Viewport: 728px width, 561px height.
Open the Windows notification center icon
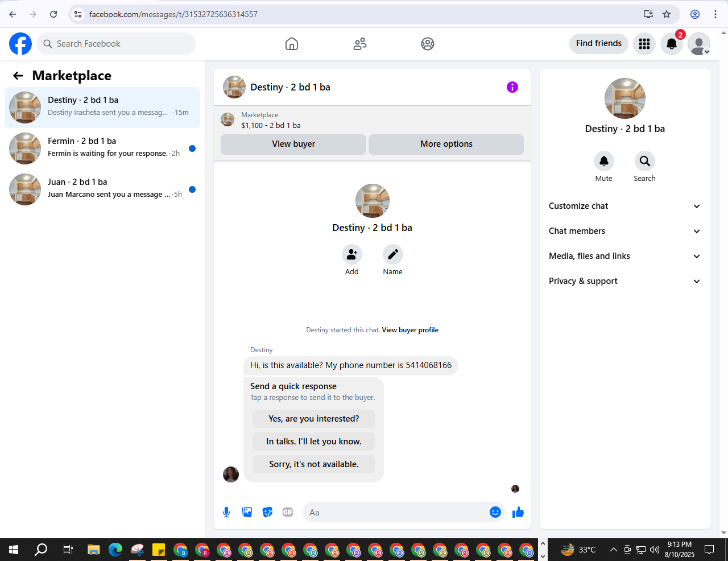coord(709,550)
